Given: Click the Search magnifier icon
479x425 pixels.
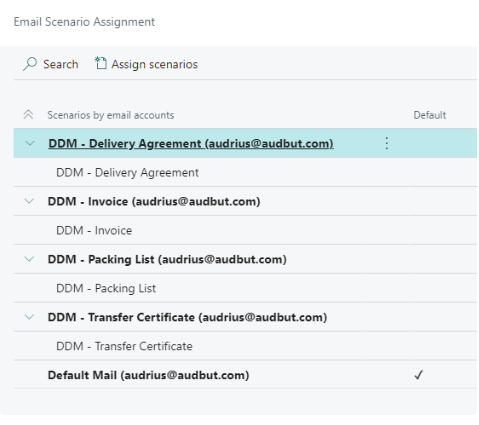Looking at the screenshot, I should [x=30, y=64].
